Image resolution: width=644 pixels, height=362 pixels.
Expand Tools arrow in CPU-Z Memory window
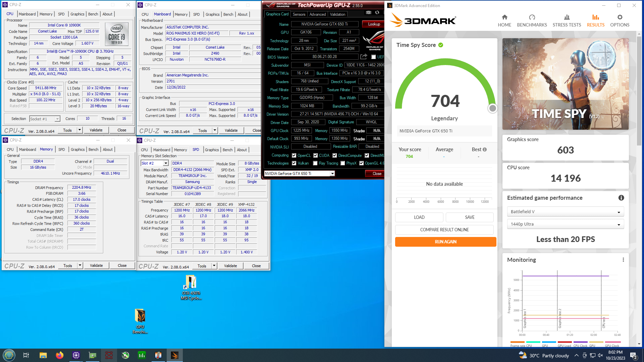coord(80,265)
